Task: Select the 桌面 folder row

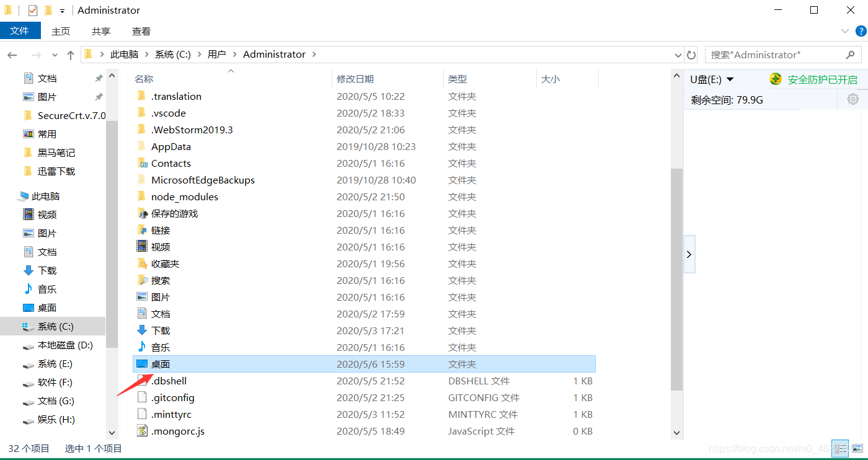Action: tap(365, 364)
